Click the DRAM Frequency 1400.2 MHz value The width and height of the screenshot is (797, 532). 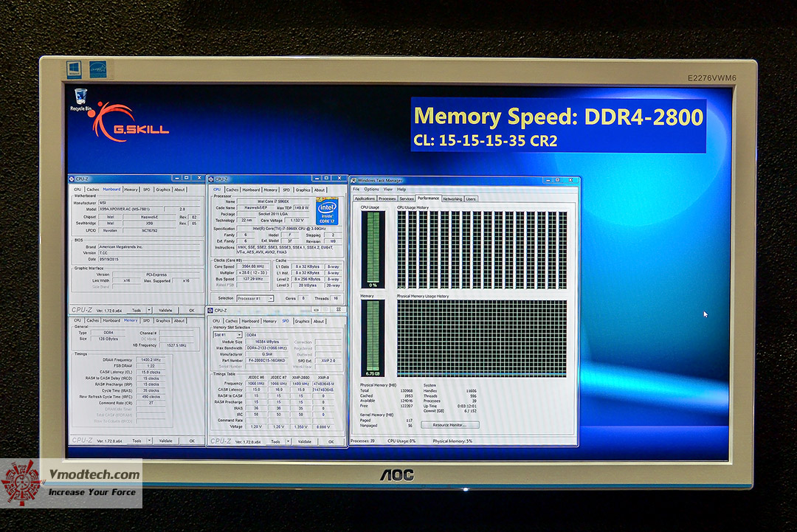(151, 360)
